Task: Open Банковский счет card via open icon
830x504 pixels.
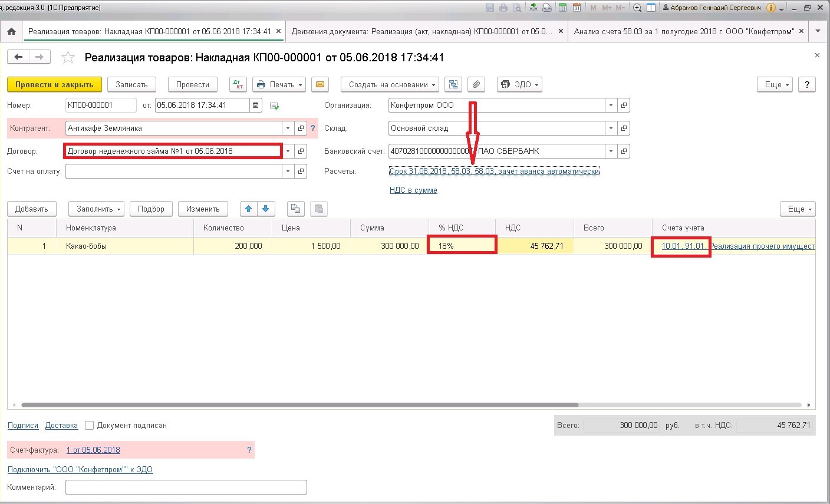Action: (624, 151)
